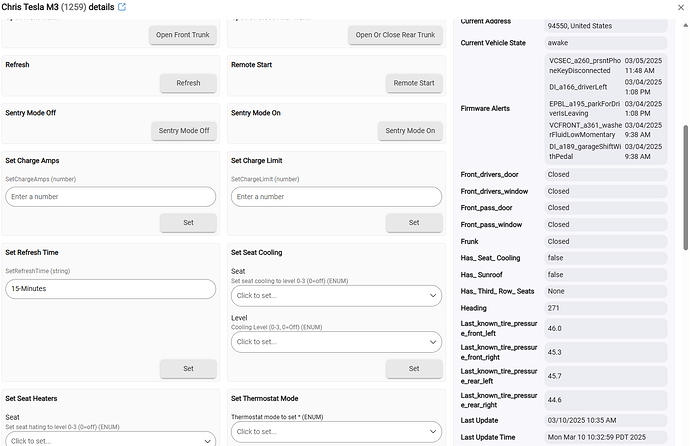
Task: Turn off Sentry Mode with its button
Action: (184, 131)
